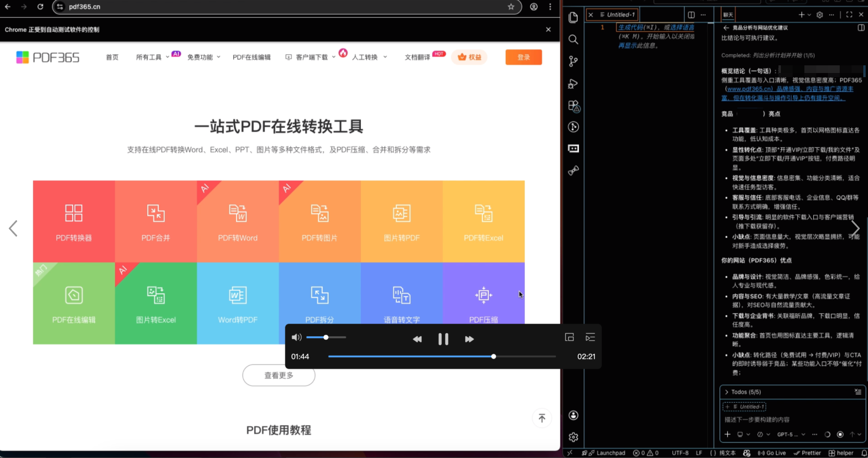This screenshot has width=868, height=458.
Task: Switch to the Untitled-1 editor tab
Action: pyautogui.click(x=612, y=15)
